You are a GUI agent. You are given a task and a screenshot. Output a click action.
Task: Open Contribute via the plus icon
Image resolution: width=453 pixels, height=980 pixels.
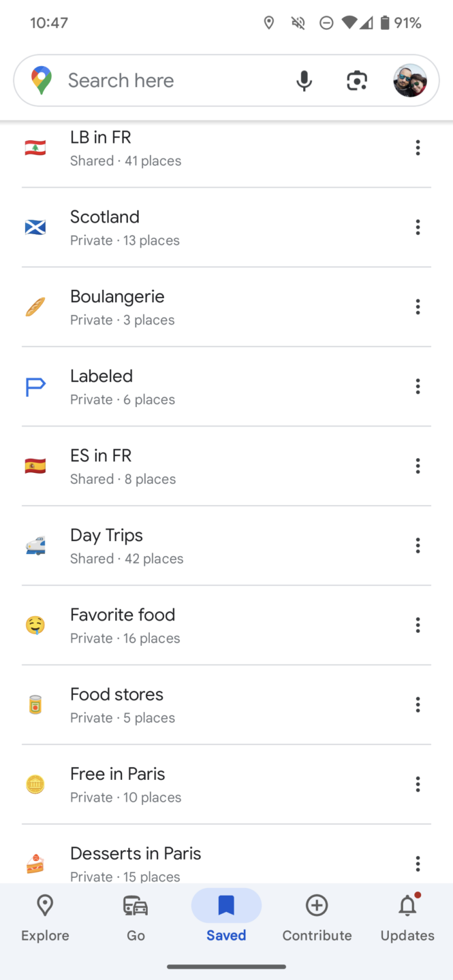pos(317,905)
